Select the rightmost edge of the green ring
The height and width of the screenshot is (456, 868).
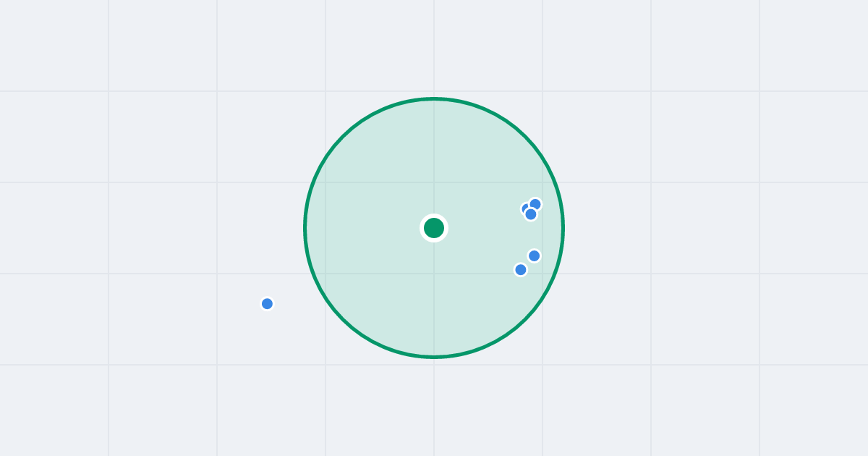[563, 228]
